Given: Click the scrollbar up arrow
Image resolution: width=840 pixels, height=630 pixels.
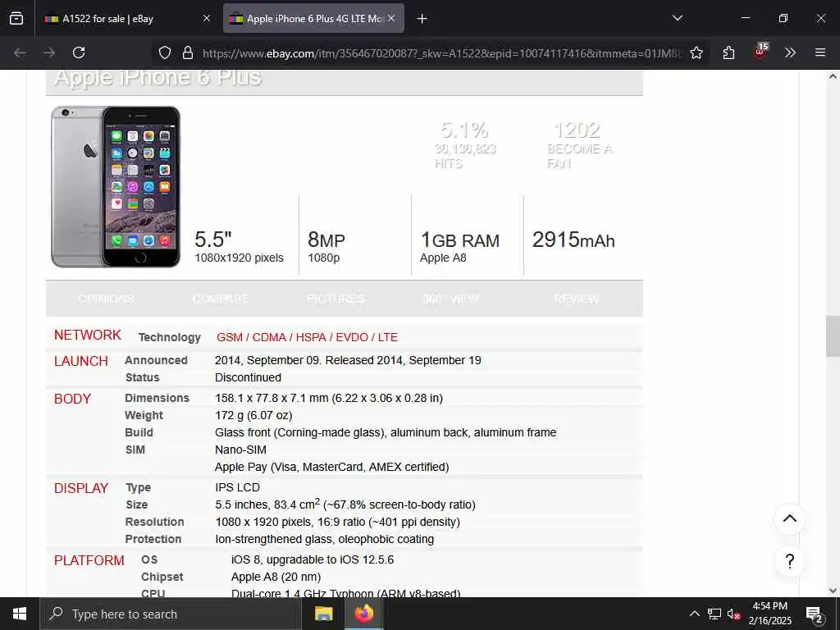Looking at the screenshot, I should (833, 76).
